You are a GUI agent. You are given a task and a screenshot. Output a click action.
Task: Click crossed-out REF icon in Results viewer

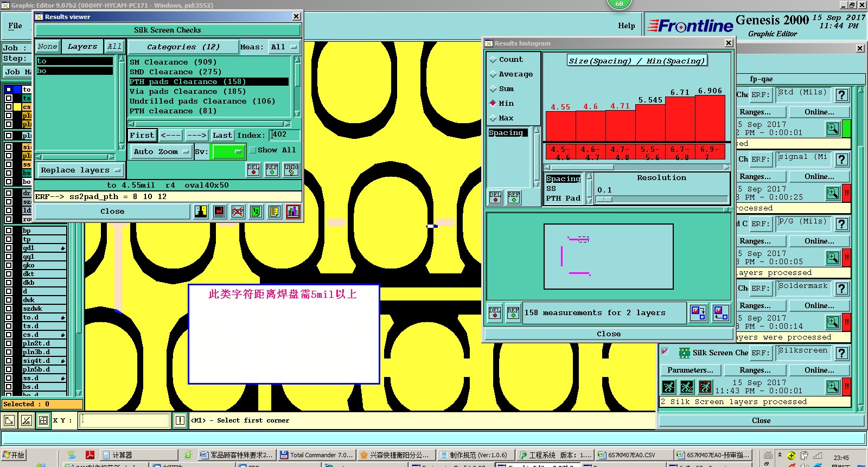(238, 212)
